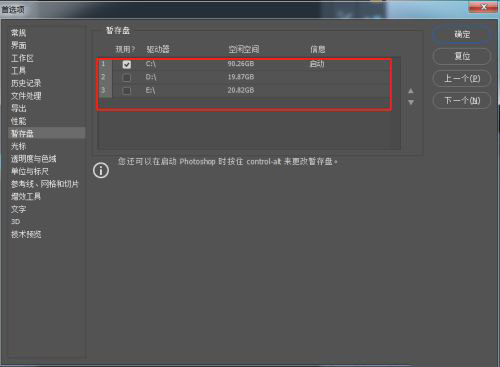The height and width of the screenshot is (367, 500).
Task: Choose 性能 in the preferences list
Action: point(19,121)
